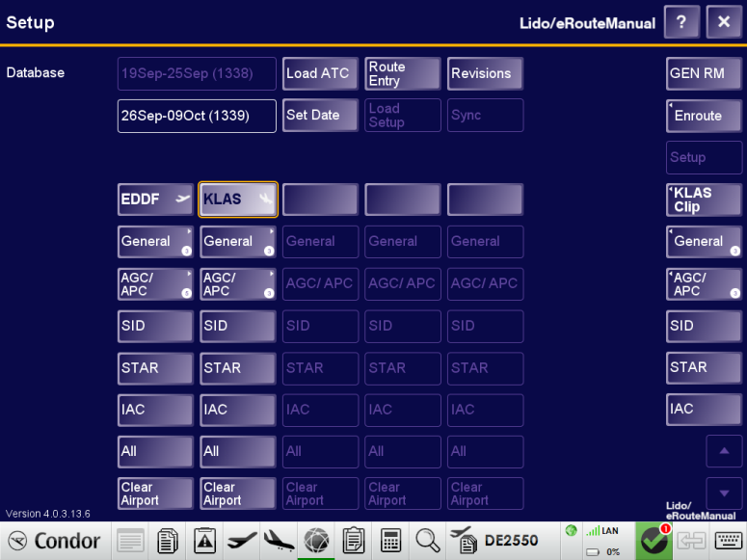
Task: Clear Airport for the KLAS column
Action: click(238, 493)
